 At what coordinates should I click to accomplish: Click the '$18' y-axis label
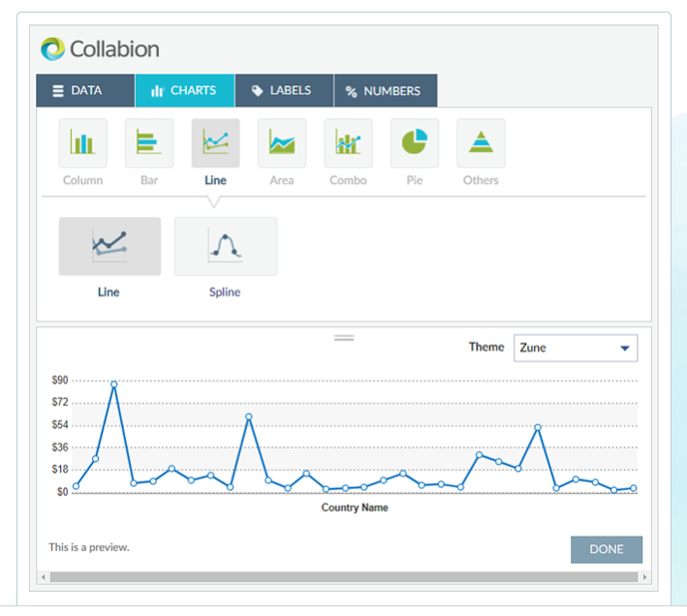tap(60, 470)
